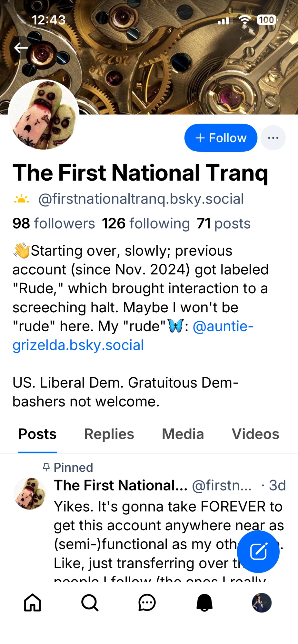This screenshot has height=644, width=298.
Task: Go to the Home feed icon
Action: tap(33, 602)
